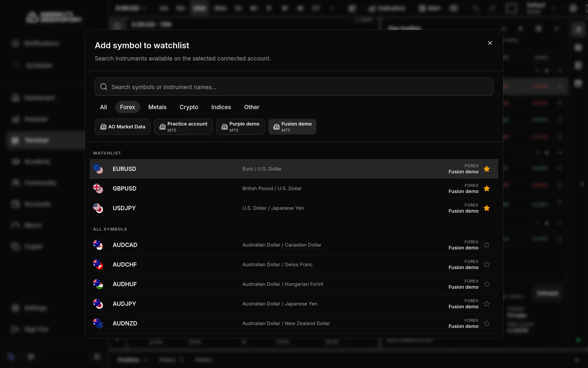This screenshot has width=588, height=368.
Task: Unstar GBPUSD in the watchlist
Action: click(487, 188)
